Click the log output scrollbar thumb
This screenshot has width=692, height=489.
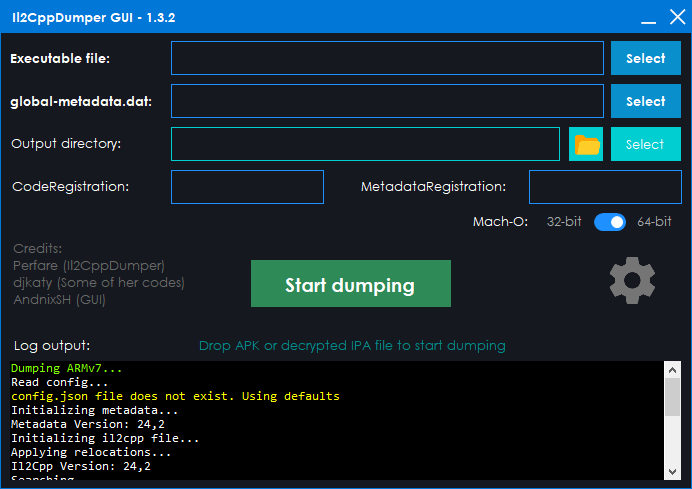(x=672, y=397)
